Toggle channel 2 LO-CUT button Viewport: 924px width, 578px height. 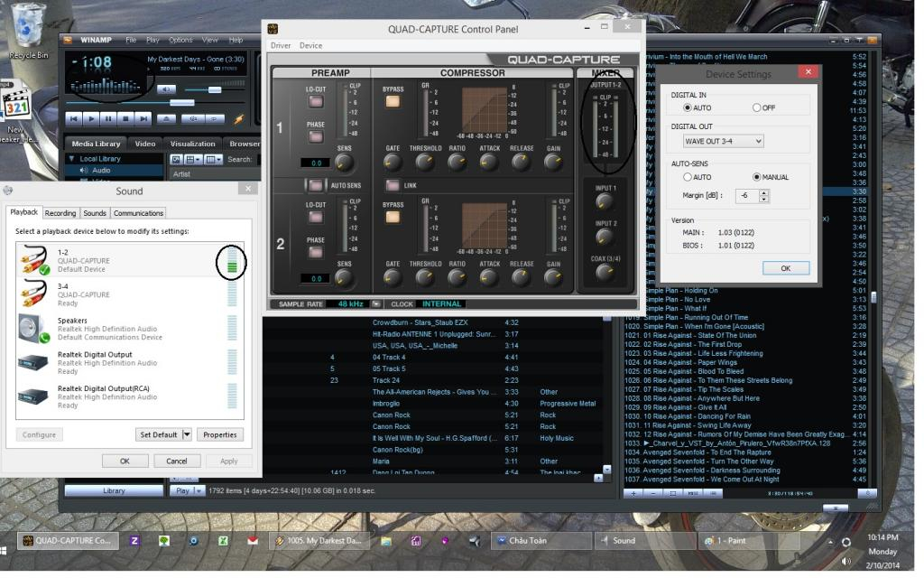tap(316, 217)
